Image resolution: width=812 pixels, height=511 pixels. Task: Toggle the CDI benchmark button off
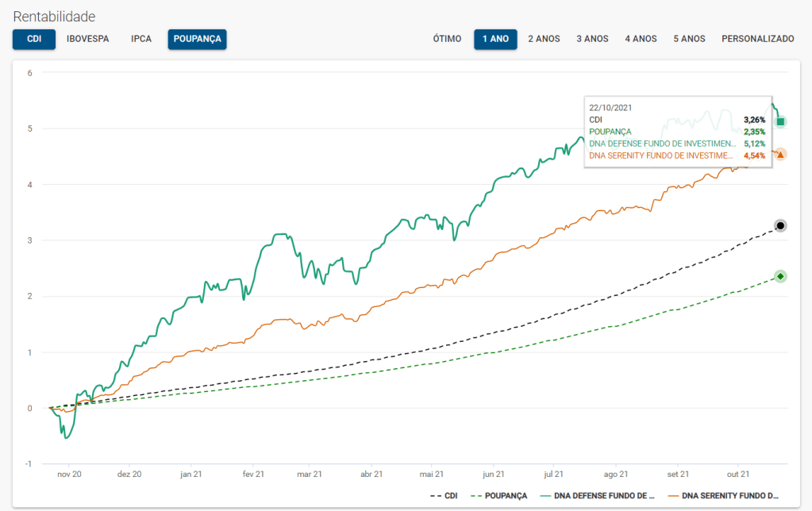point(34,39)
